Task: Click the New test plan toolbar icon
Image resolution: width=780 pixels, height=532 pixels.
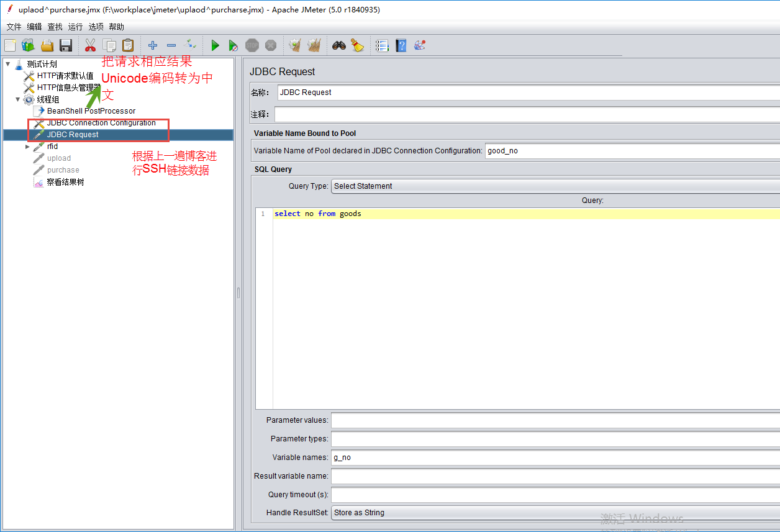Action: (x=10, y=45)
